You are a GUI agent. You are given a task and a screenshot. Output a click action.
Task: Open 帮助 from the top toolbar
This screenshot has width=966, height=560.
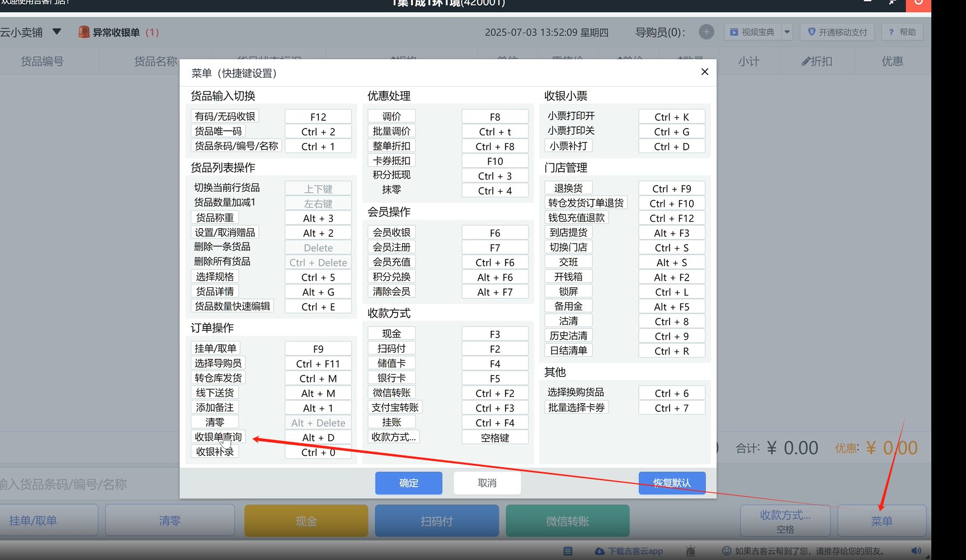pos(902,32)
